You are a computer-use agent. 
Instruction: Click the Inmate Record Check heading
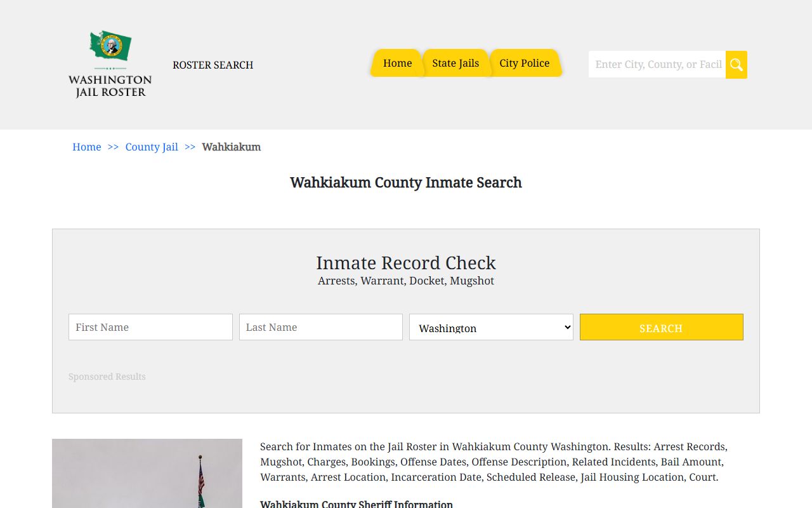click(406, 263)
